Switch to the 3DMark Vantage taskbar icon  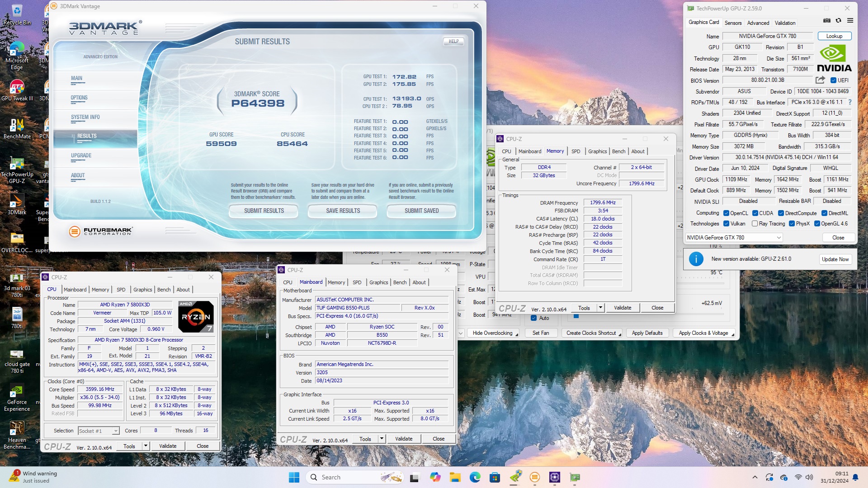[x=534, y=477]
